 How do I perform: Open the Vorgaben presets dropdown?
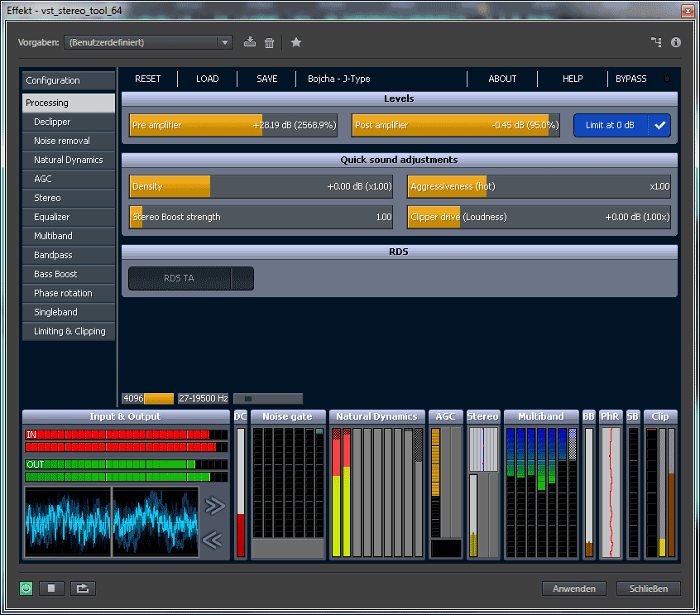point(148,42)
